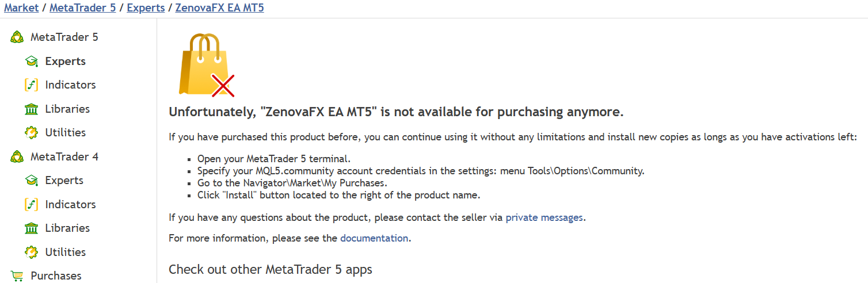Click the MetaTrader 5 logo icon in sidebar

[17, 37]
